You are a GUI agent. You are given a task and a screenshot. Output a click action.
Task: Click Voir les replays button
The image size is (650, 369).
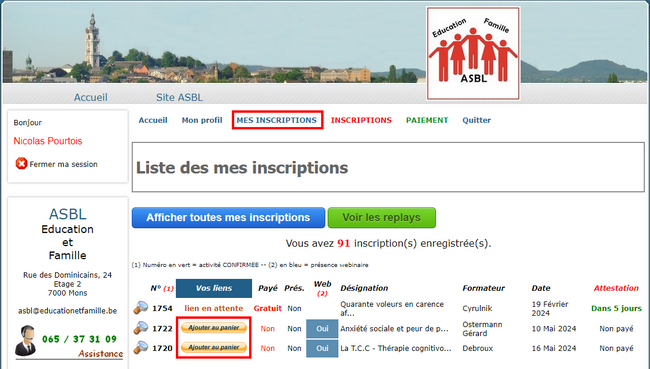pyautogui.click(x=382, y=218)
